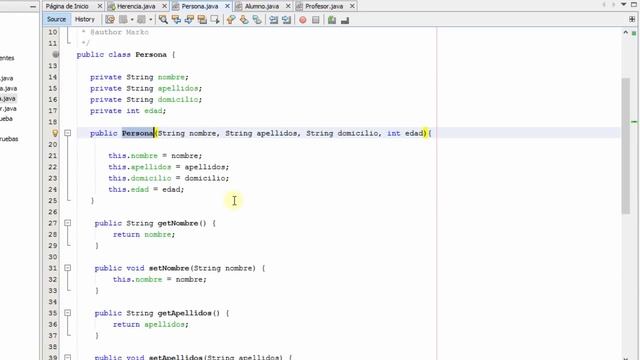The height and width of the screenshot is (360, 640).
Task: Close the Página de Inicio tab
Action: [100, 6]
